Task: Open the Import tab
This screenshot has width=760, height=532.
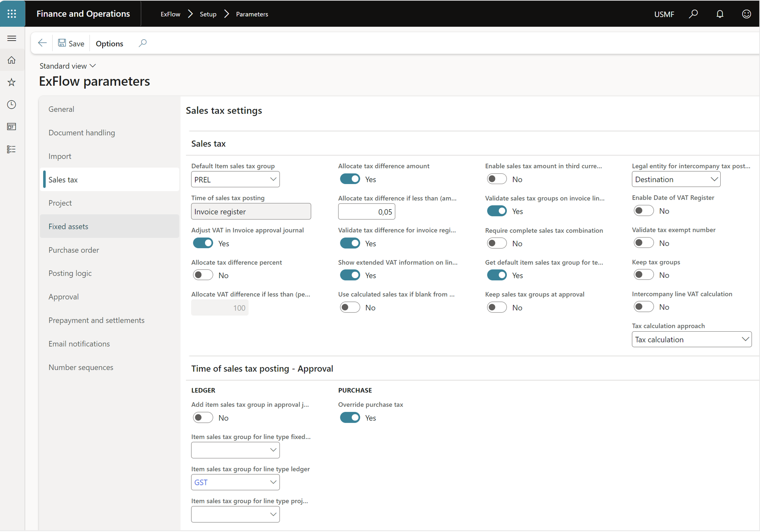Action: pyautogui.click(x=109, y=156)
